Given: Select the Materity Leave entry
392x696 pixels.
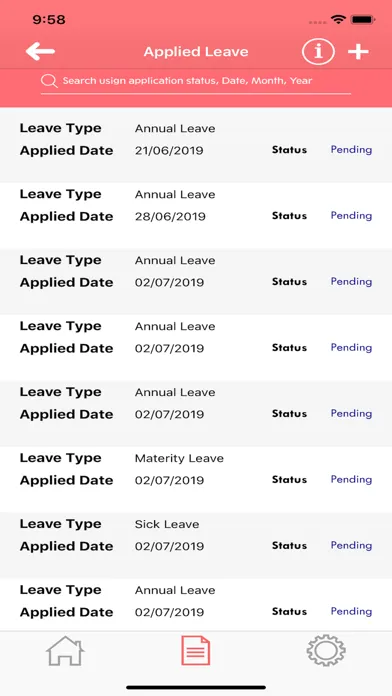Looking at the screenshot, I should [x=196, y=480].
